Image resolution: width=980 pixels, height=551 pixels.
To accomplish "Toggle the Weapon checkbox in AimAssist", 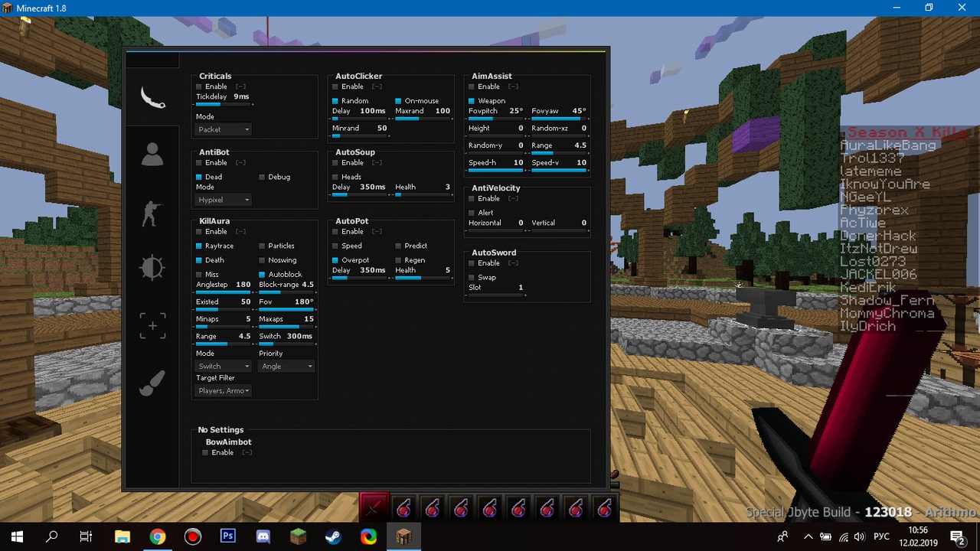I will 472,101.
